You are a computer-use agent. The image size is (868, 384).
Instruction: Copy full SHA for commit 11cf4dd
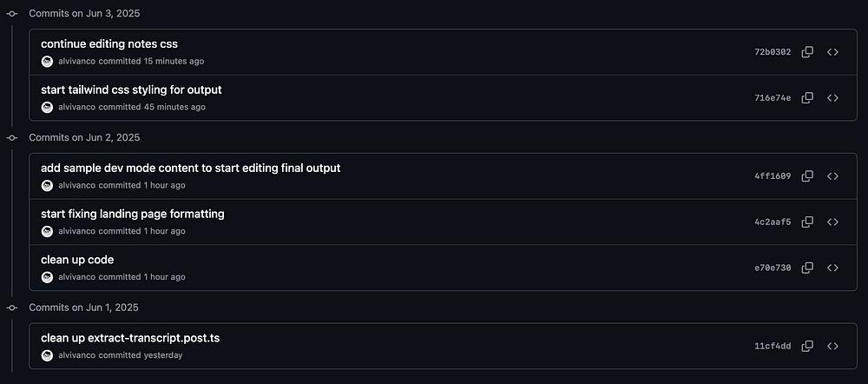click(807, 346)
